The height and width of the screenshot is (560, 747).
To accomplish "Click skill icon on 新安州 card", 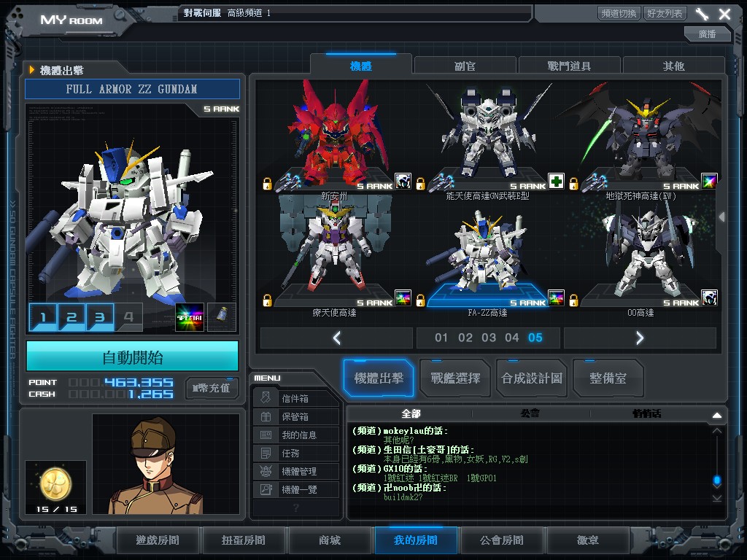I will 403,181.
